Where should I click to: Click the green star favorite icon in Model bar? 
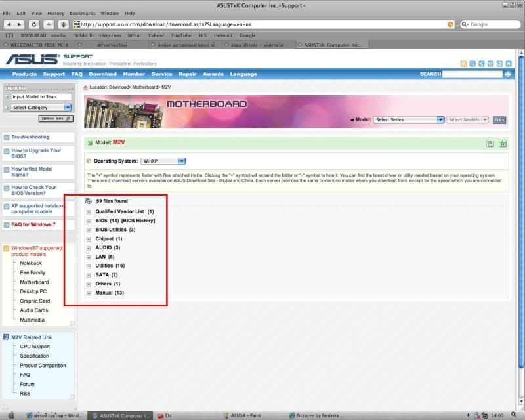click(x=503, y=144)
